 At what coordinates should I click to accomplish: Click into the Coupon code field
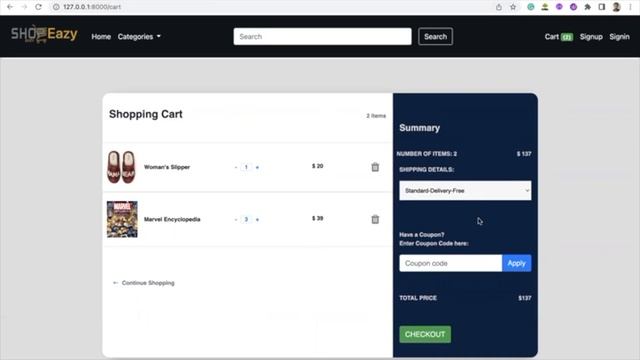point(451,263)
